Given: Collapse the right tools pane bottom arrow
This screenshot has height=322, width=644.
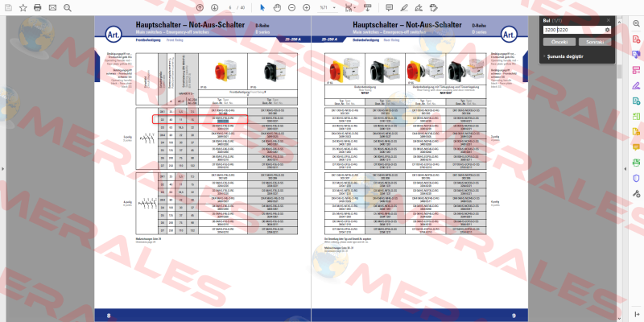Looking at the screenshot, I should tap(636, 314).
